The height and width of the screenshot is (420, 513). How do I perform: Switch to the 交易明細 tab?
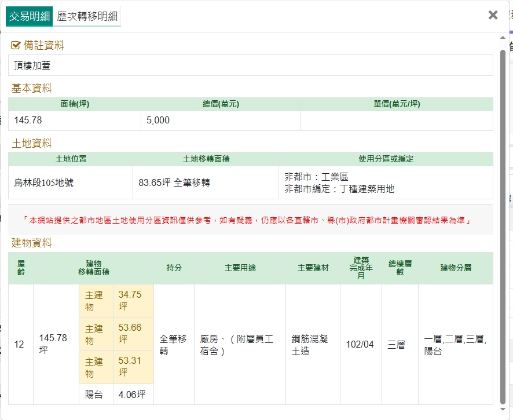pyautogui.click(x=30, y=17)
